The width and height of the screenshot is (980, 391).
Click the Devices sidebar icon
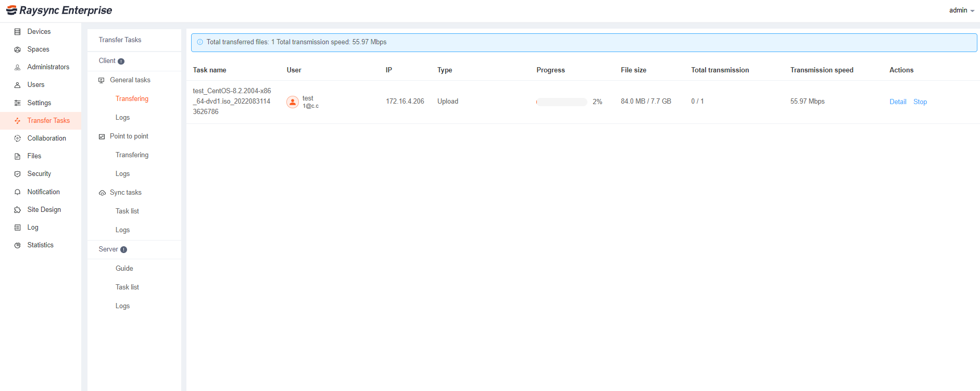[x=17, y=32]
